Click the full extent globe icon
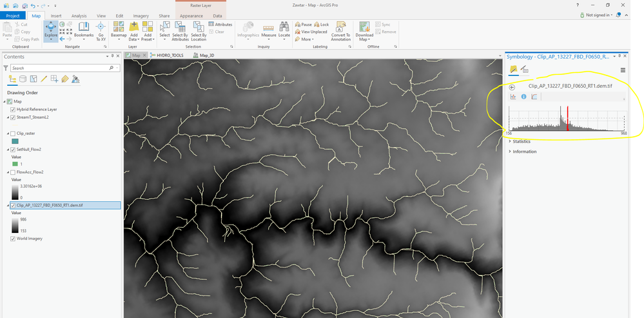The height and width of the screenshot is (318, 644). pyautogui.click(x=63, y=25)
